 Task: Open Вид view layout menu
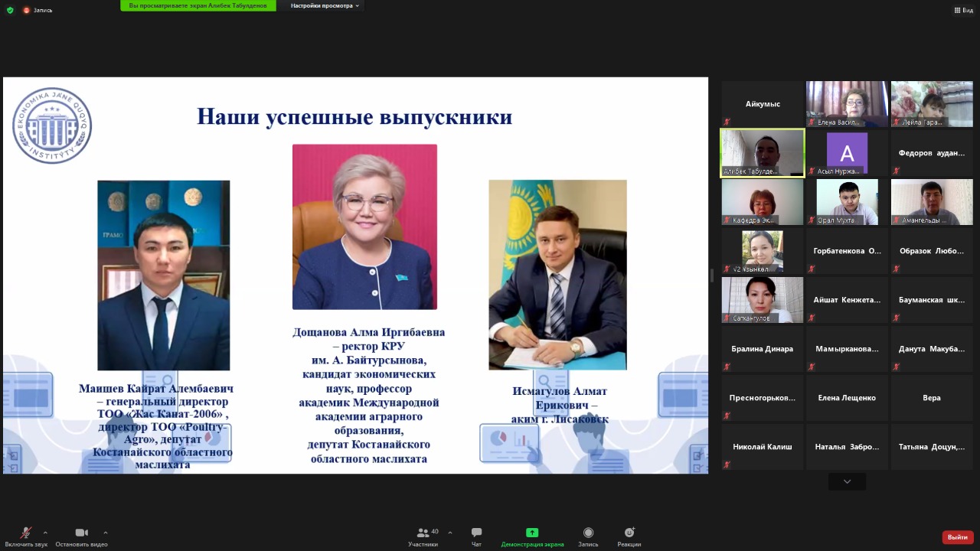tap(962, 10)
